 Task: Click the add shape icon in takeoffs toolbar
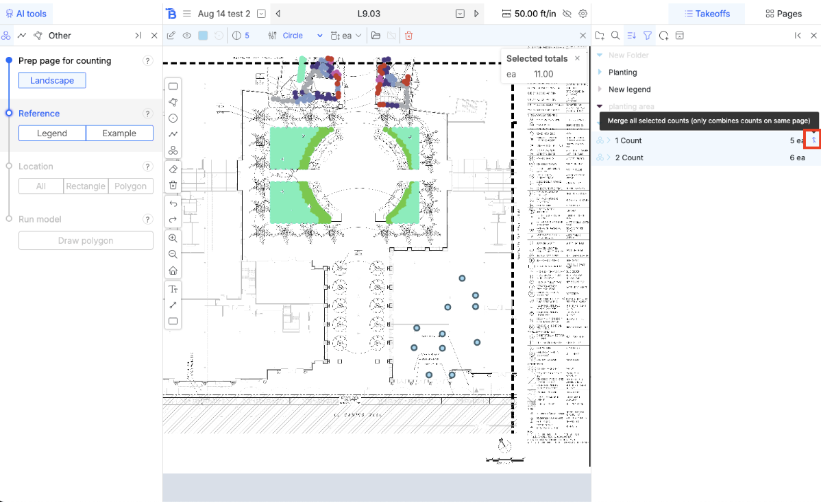pyautogui.click(x=664, y=36)
